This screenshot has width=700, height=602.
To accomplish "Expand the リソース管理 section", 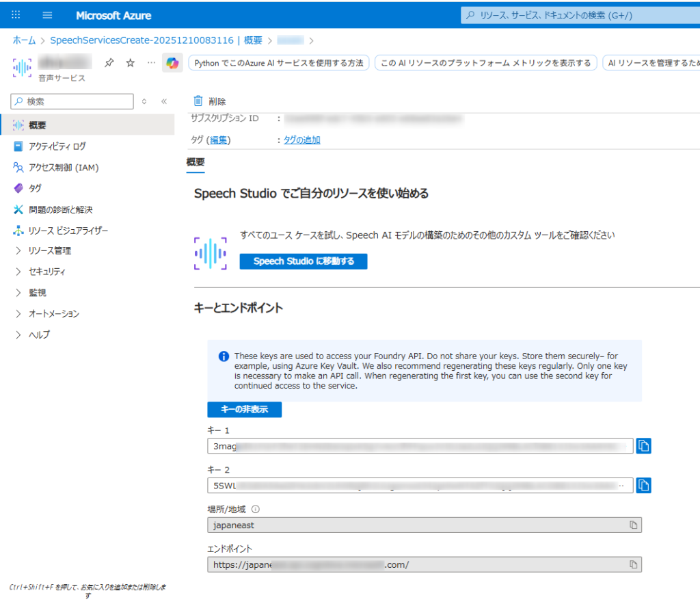I will pos(49,250).
